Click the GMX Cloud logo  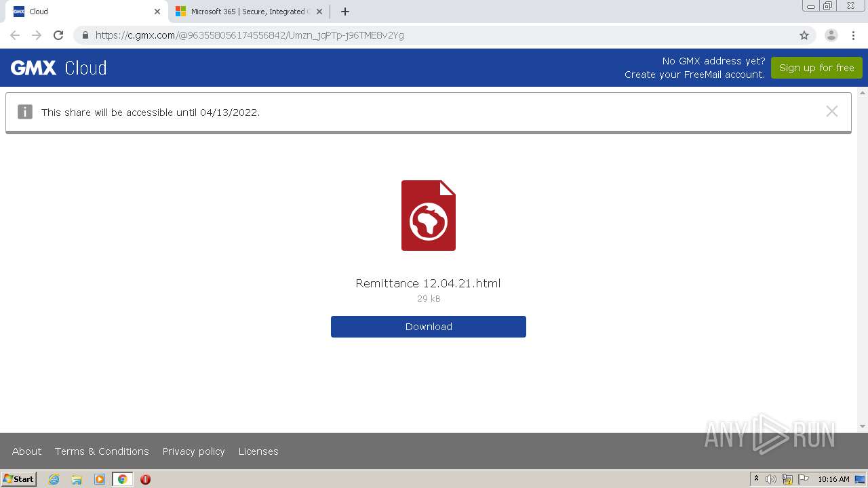coord(59,68)
